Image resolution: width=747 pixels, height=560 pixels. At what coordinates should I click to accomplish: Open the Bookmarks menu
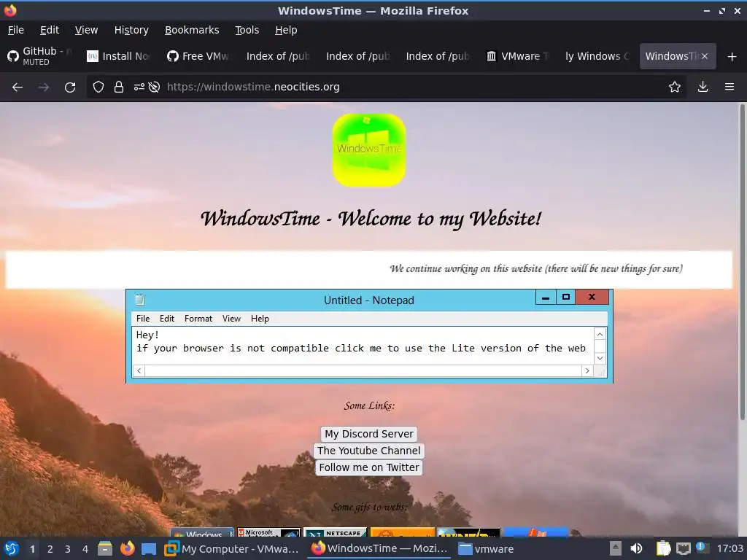192,30
